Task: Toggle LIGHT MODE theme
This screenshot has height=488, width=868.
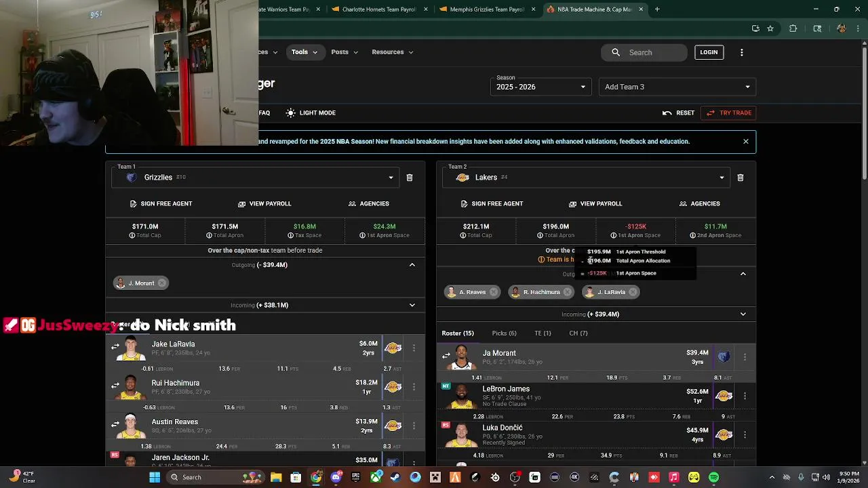Action: click(311, 113)
